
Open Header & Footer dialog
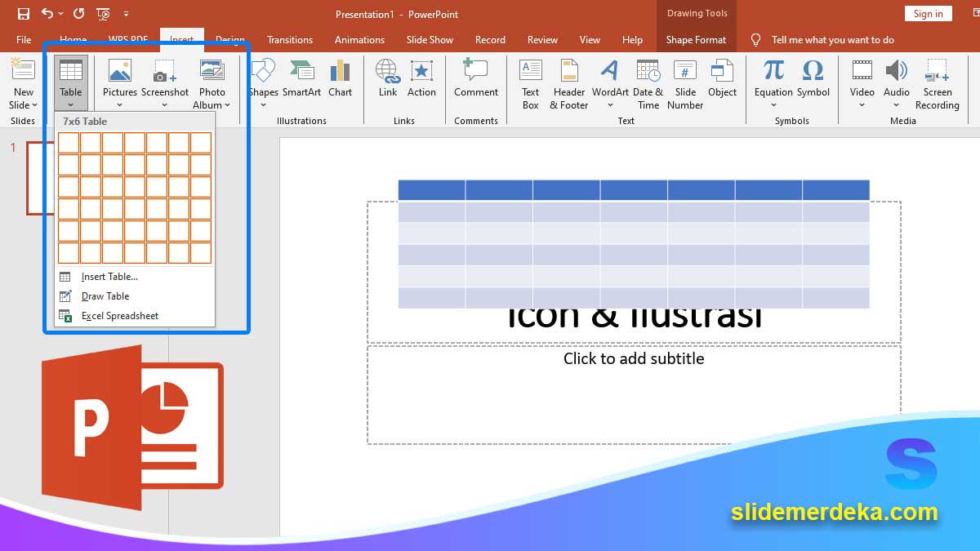click(569, 84)
